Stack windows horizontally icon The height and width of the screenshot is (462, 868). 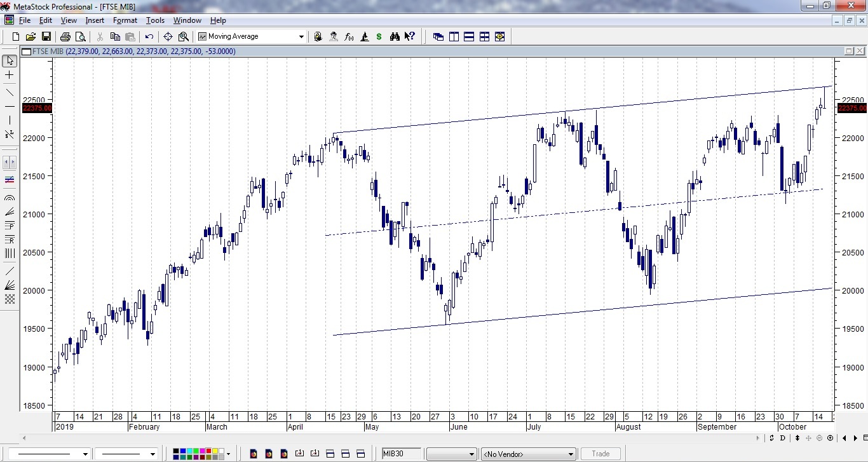tap(469, 37)
